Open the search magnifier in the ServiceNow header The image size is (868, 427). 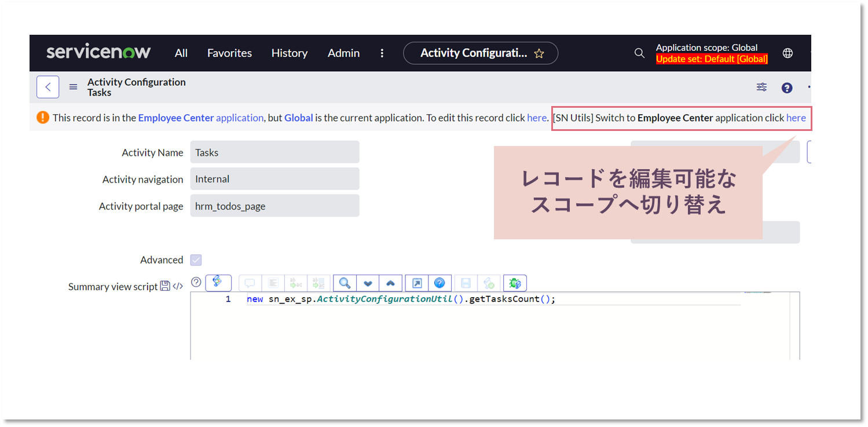(639, 53)
